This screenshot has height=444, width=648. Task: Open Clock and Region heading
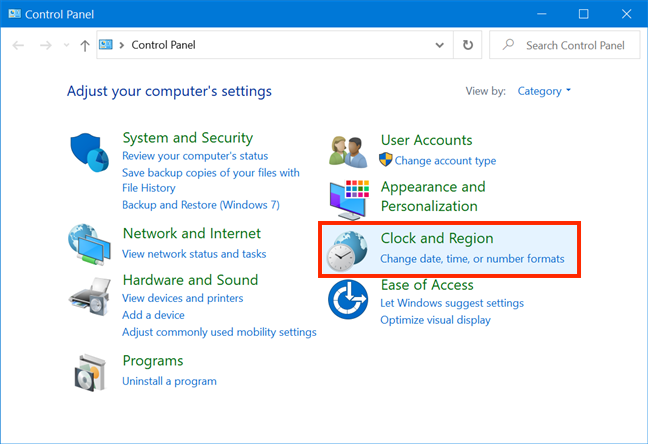pos(437,239)
